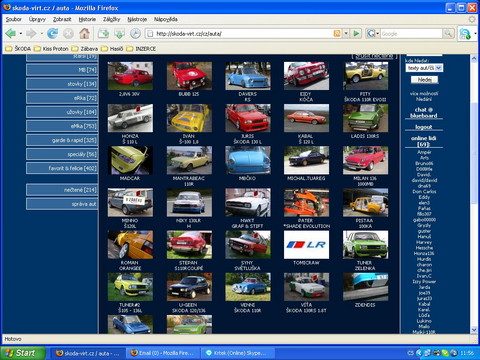Expand the address bar history dropdown arrow
Viewport: 480px width, 360px height.
346,33
